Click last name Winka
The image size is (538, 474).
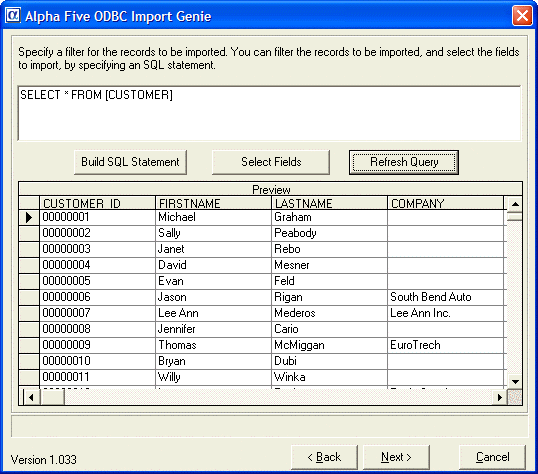point(329,377)
